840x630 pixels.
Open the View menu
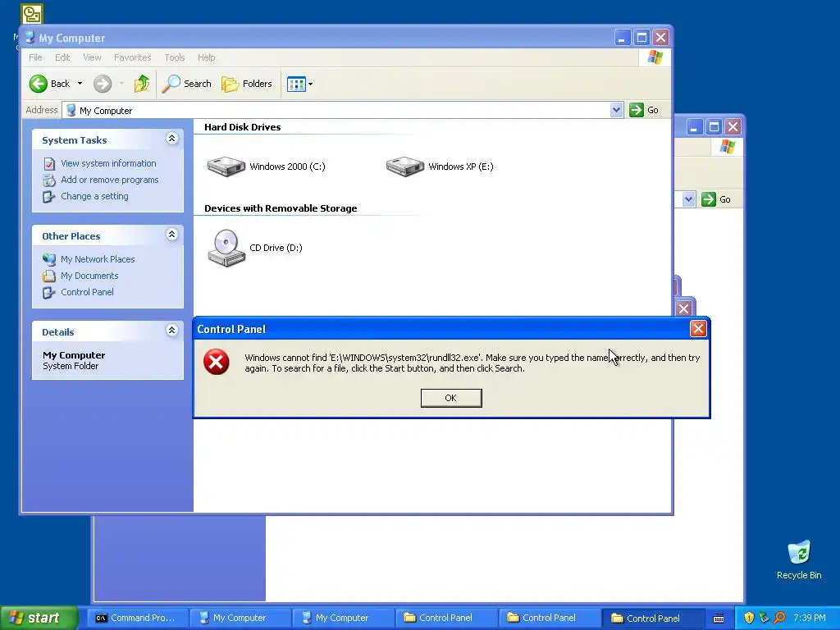click(x=92, y=57)
